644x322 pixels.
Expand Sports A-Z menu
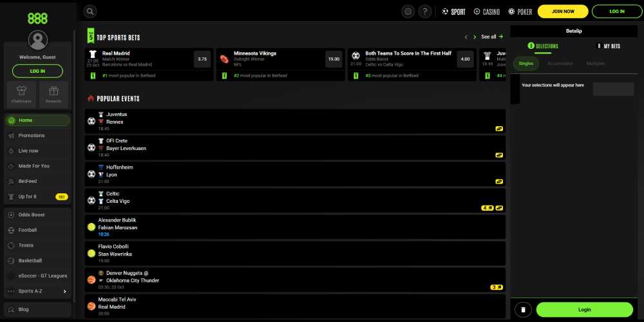pyautogui.click(x=37, y=291)
